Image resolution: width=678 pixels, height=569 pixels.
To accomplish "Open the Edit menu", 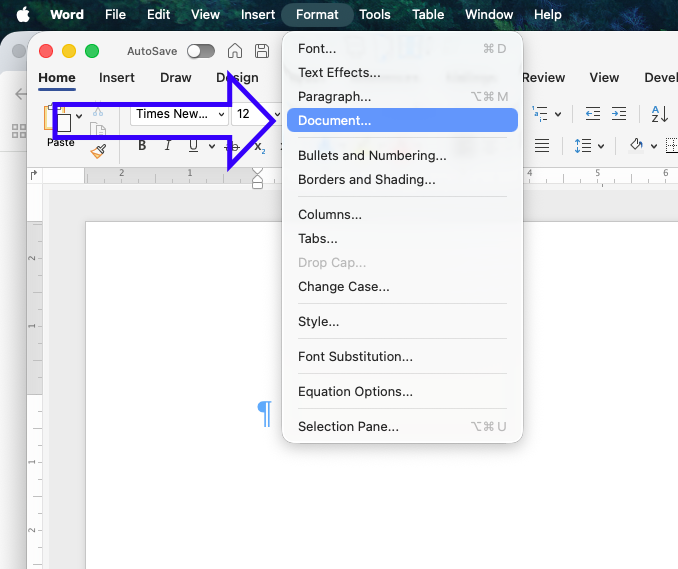I will click(x=158, y=14).
